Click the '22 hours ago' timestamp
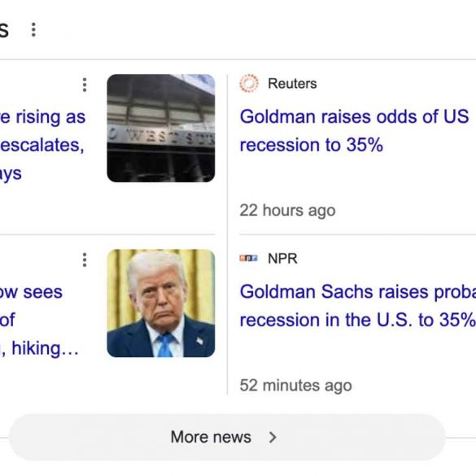The height and width of the screenshot is (476, 476). tap(287, 211)
